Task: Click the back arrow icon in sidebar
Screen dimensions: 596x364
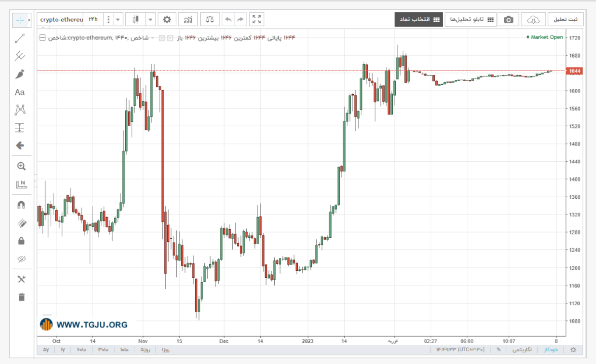Action: coord(20,146)
